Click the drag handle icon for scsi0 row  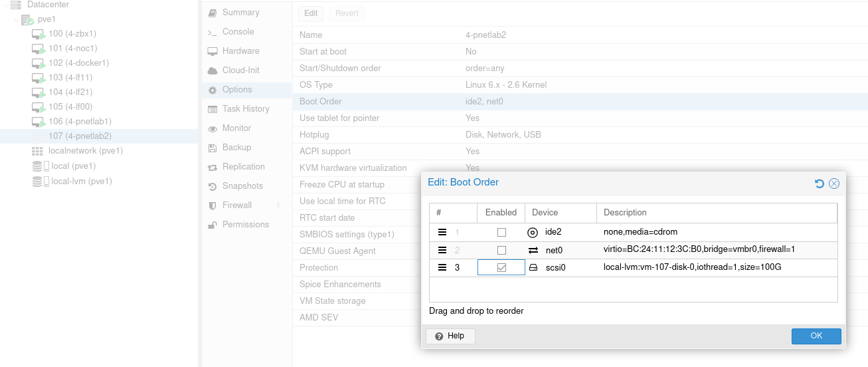(442, 267)
